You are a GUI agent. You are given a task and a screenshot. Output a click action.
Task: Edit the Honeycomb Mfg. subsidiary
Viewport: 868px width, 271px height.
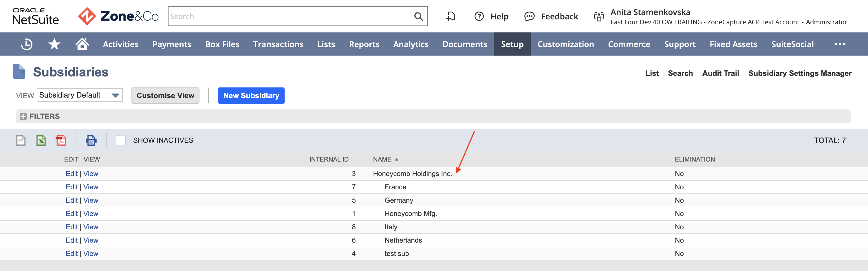72,213
